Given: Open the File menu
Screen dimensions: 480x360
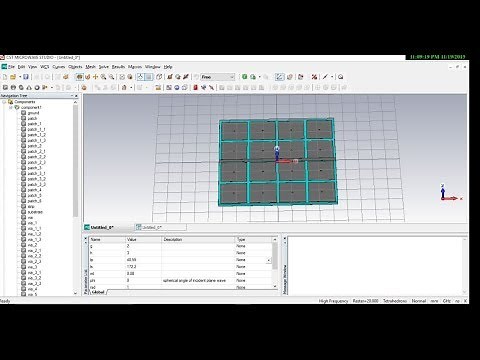Looking at the screenshot, I should pos(11,67).
